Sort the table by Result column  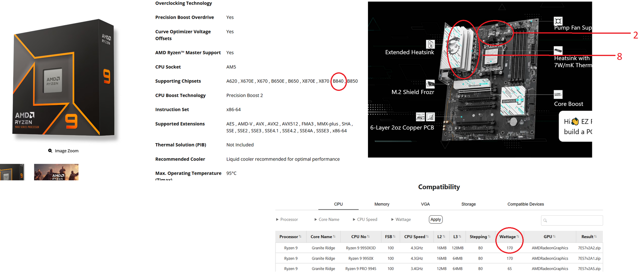click(x=595, y=237)
